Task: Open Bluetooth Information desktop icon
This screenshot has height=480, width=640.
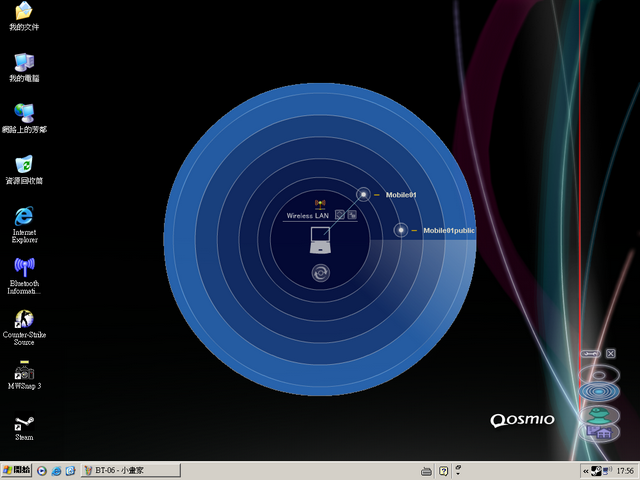Action: pos(24,276)
